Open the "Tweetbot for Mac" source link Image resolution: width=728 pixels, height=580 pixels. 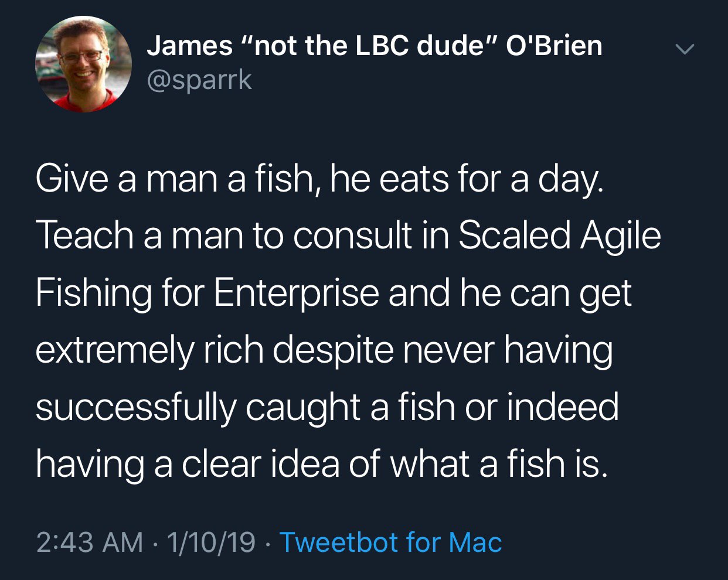[x=391, y=542]
